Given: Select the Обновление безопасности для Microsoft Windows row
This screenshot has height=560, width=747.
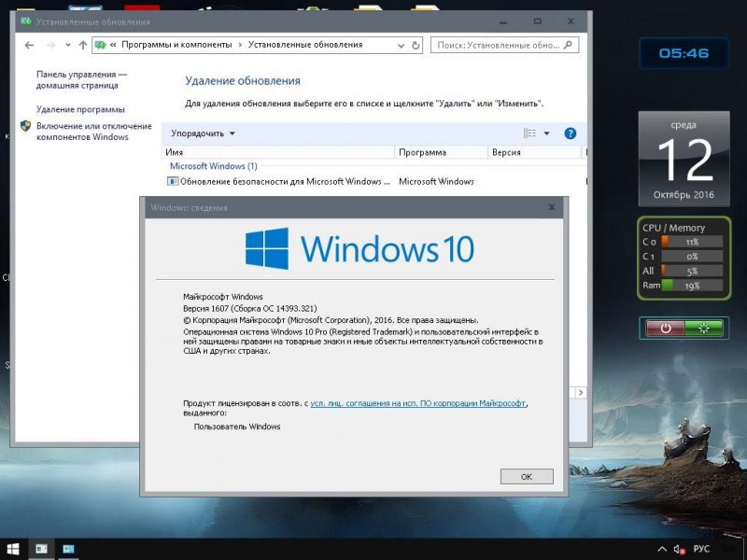Looking at the screenshot, I should pyautogui.click(x=375, y=181).
